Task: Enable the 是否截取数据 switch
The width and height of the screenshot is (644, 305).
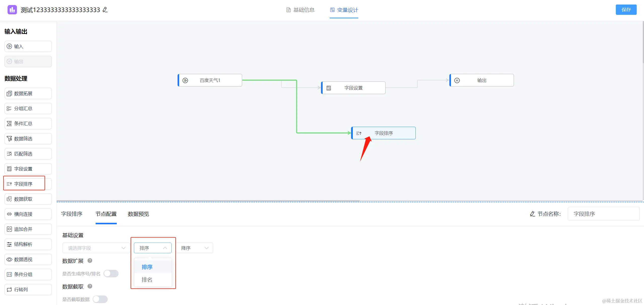Action: [x=100, y=299]
